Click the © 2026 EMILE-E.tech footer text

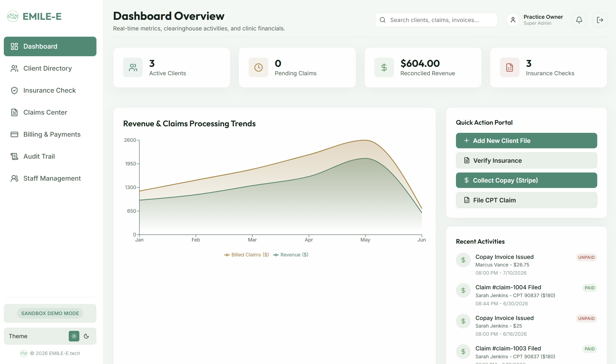(55, 353)
